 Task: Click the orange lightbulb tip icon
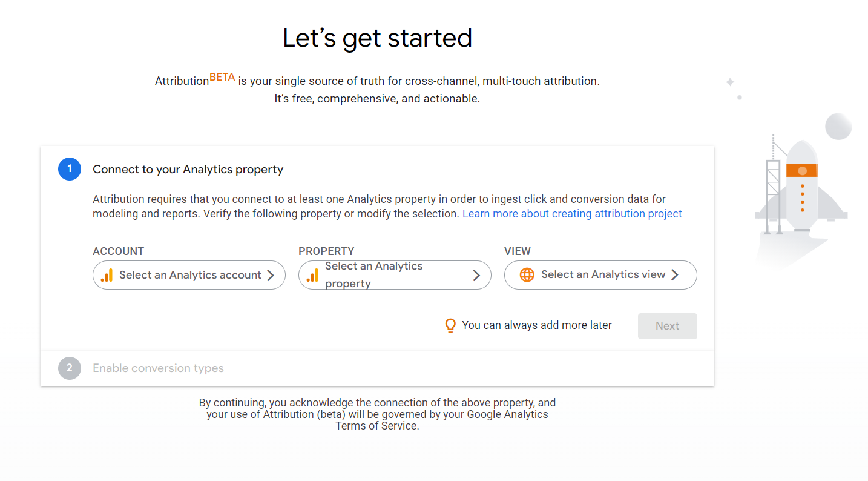coord(450,326)
